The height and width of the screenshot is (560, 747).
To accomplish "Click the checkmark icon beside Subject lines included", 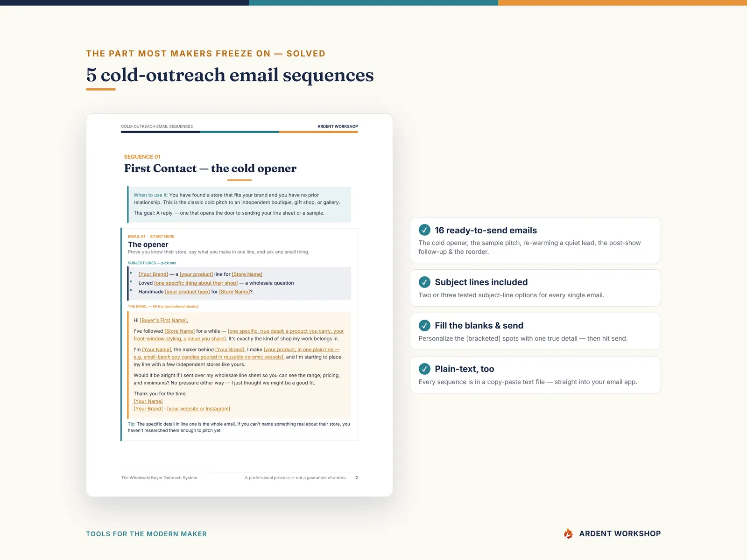I will click(424, 282).
